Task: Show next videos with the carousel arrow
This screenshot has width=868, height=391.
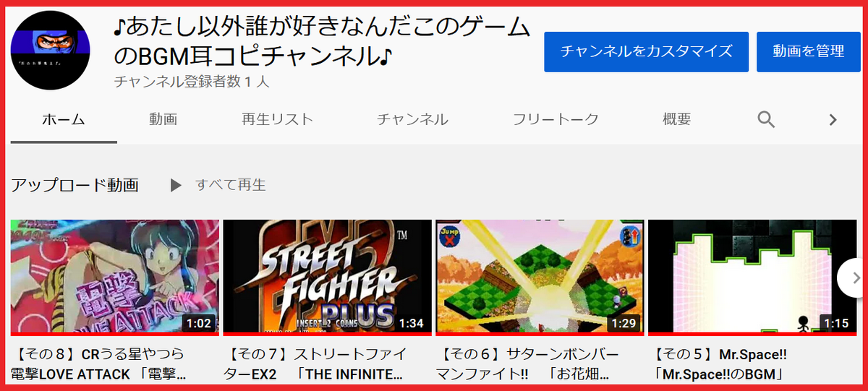Action: [x=851, y=278]
